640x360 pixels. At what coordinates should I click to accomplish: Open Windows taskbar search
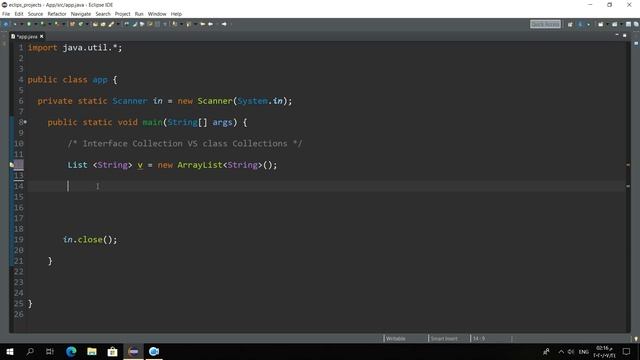[x=30, y=351]
